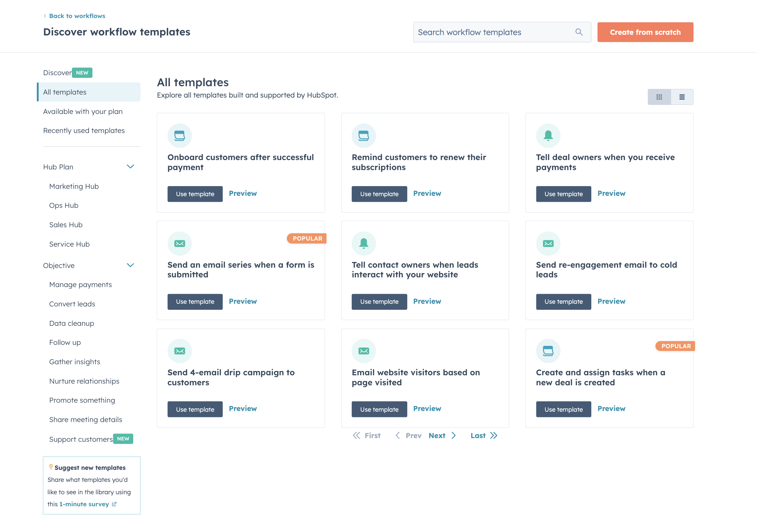Collapse the Hub Plan section

click(x=131, y=166)
